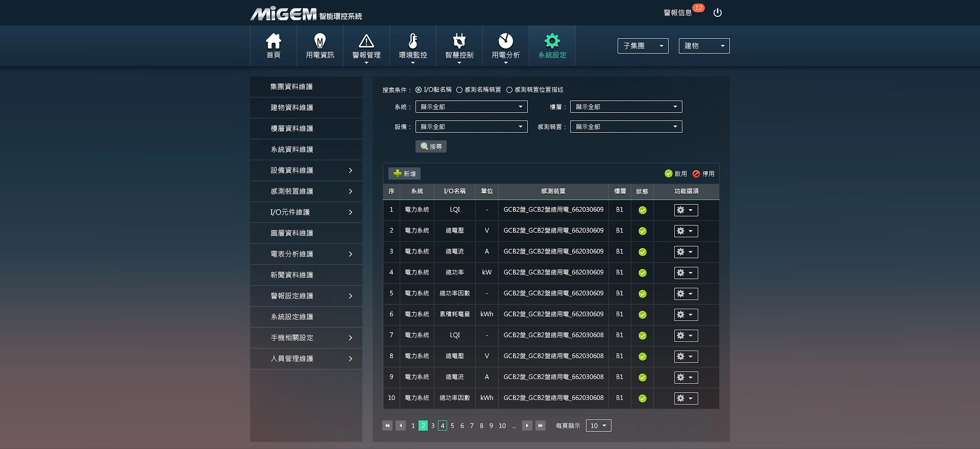Open 集團資料維護 in the sidebar
This screenshot has height=449, width=980.
[x=291, y=87]
